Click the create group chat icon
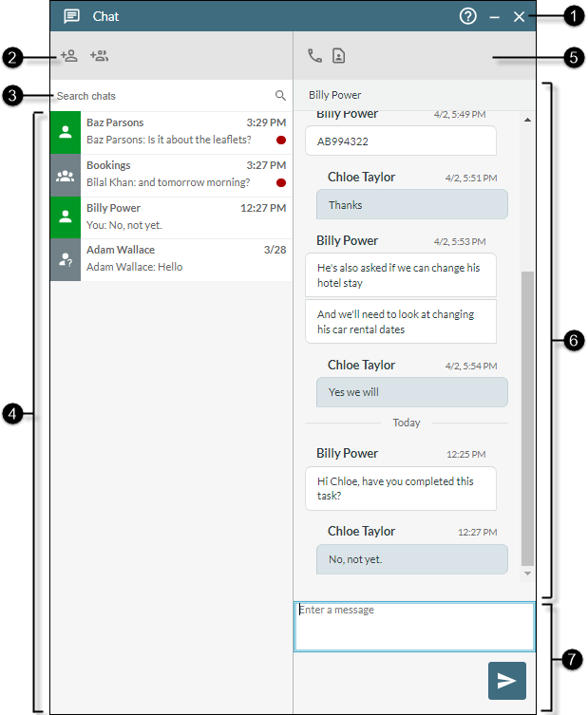The image size is (588, 715). point(99,56)
